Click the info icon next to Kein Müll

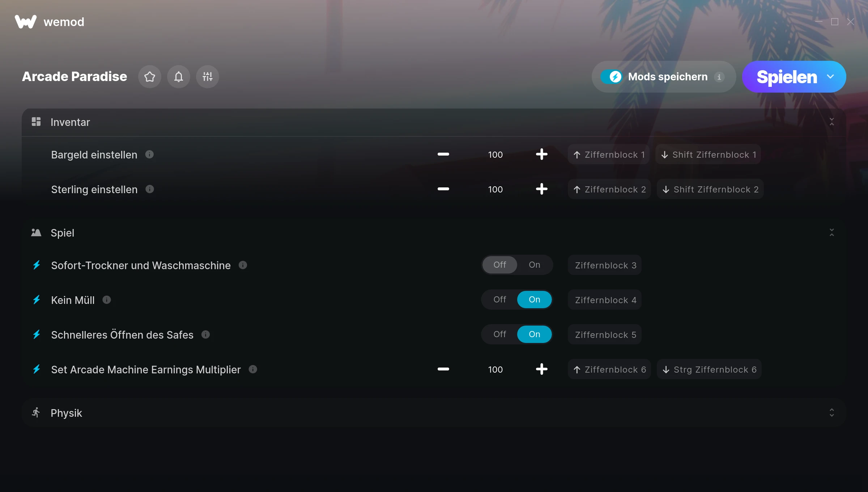point(107,300)
